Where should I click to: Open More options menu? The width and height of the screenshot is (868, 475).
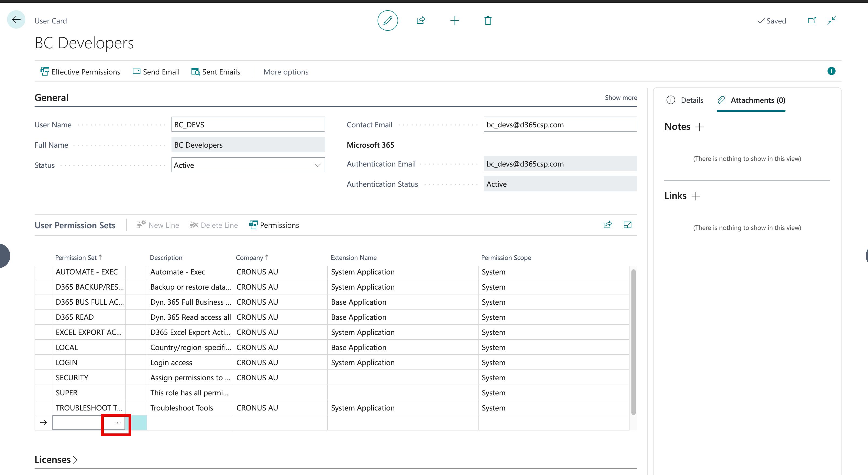286,72
